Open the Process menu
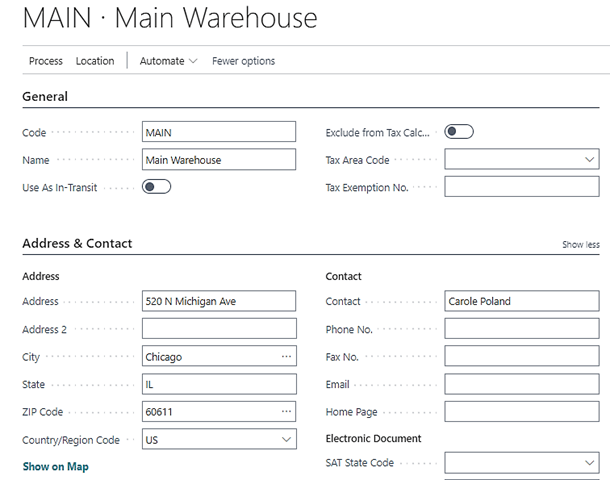This screenshot has width=610, height=480. (x=46, y=61)
